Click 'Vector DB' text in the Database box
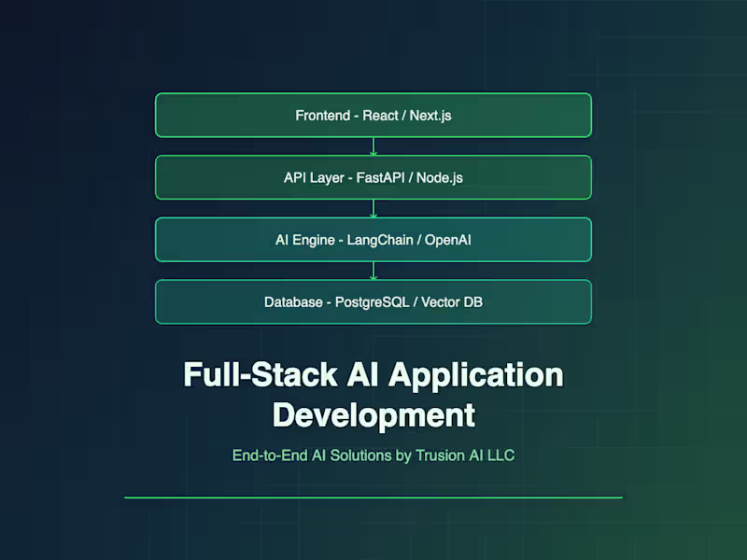747x560 pixels. click(x=453, y=301)
